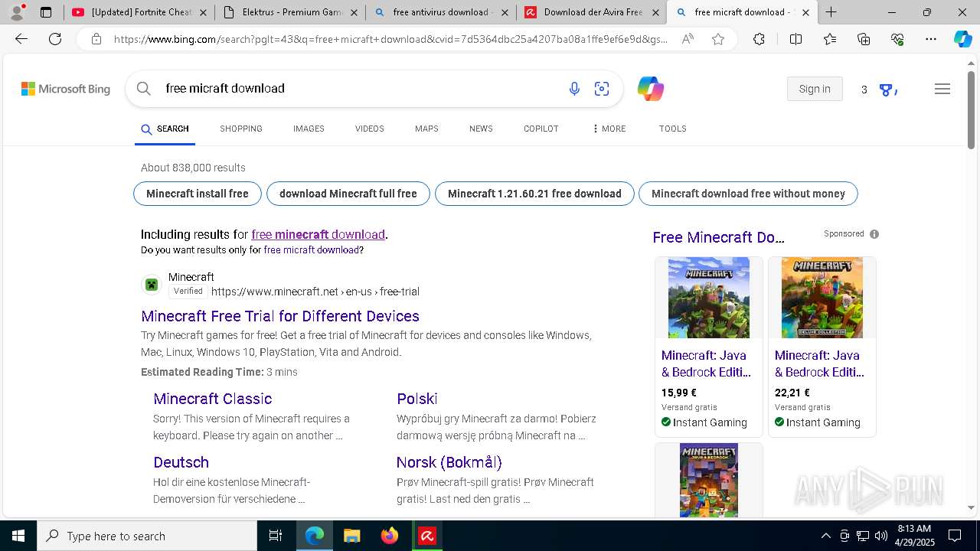Open the tab actions menu icon
The width and height of the screenshot is (980, 551).
click(46, 12)
